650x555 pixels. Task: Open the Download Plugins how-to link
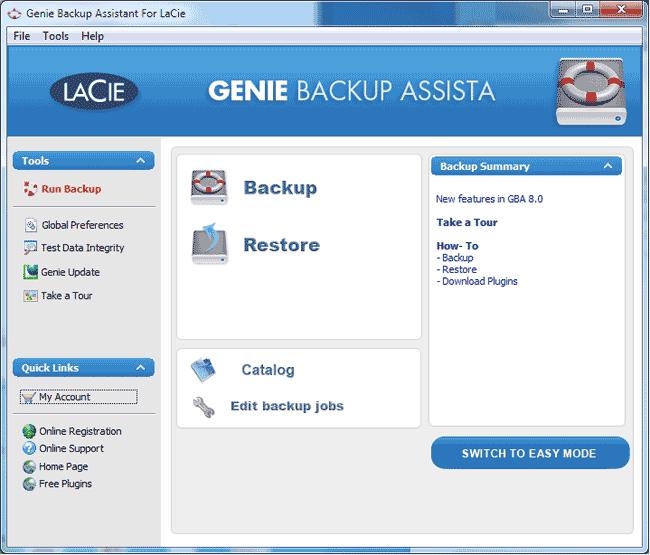click(480, 282)
